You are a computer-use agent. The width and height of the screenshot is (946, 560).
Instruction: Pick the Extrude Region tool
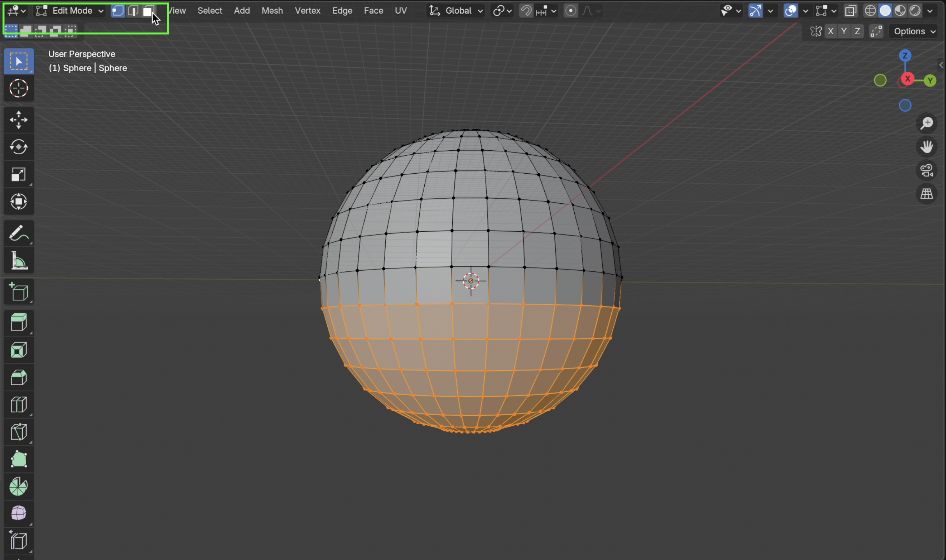pos(18,322)
